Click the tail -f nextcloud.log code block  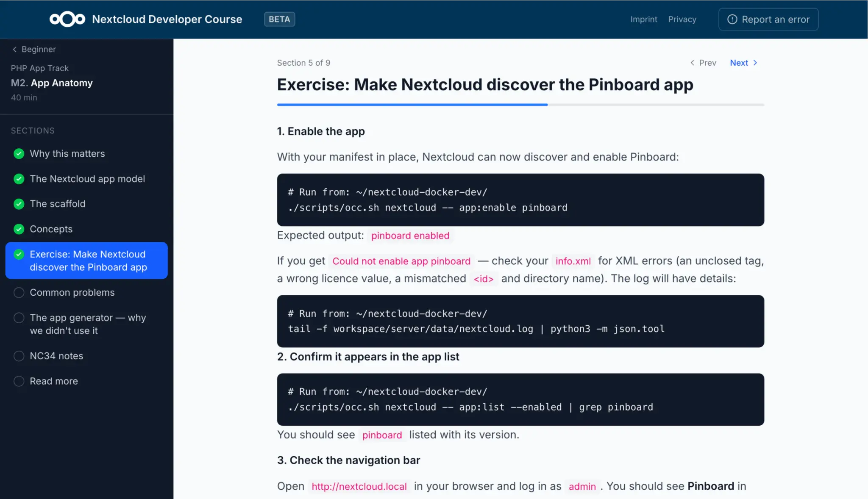pyautogui.click(x=520, y=321)
